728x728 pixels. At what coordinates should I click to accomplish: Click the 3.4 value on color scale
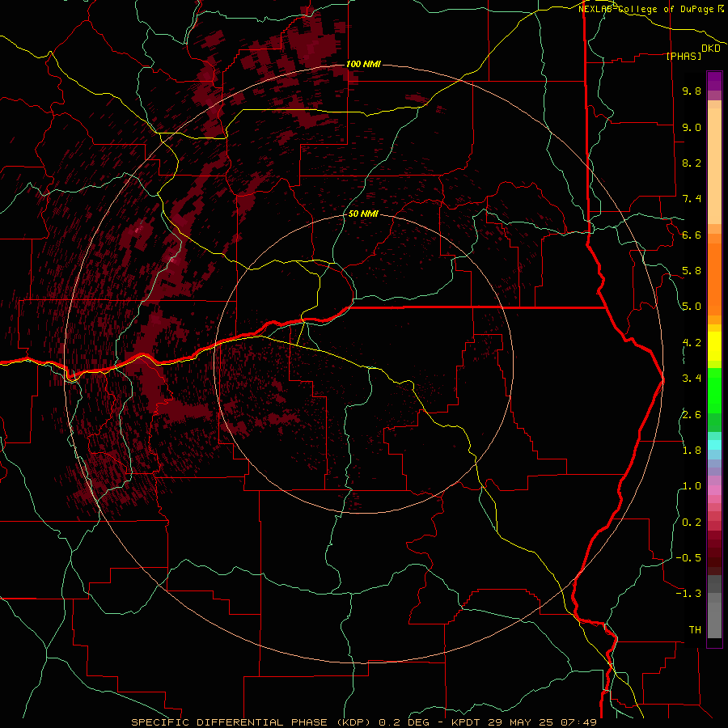coord(692,379)
